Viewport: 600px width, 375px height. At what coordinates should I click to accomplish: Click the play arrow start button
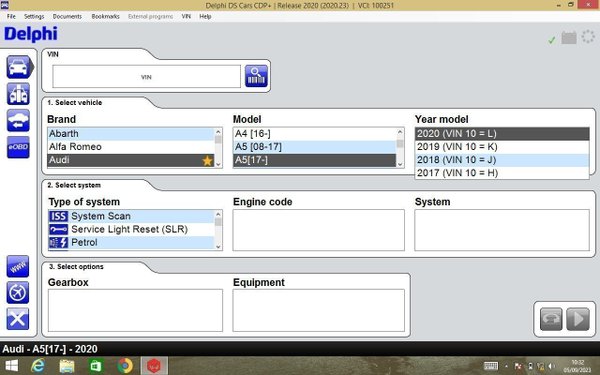578,319
